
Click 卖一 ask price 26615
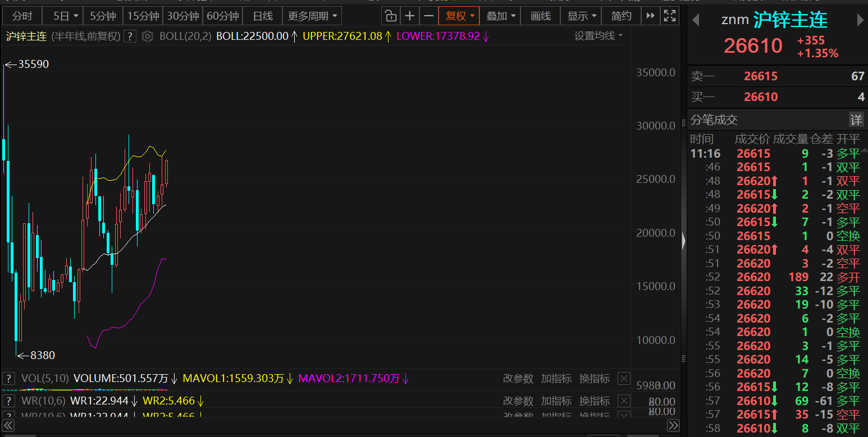[761, 76]
